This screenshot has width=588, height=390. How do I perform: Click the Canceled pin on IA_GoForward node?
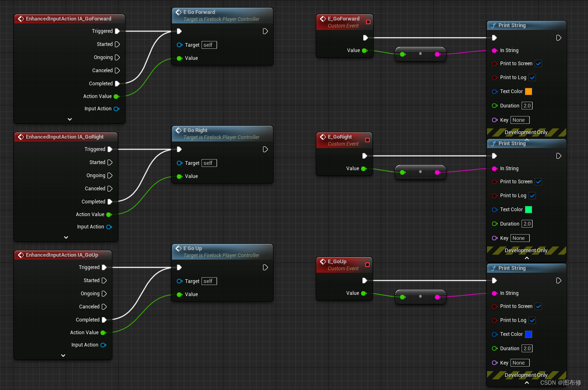(117, 71)
